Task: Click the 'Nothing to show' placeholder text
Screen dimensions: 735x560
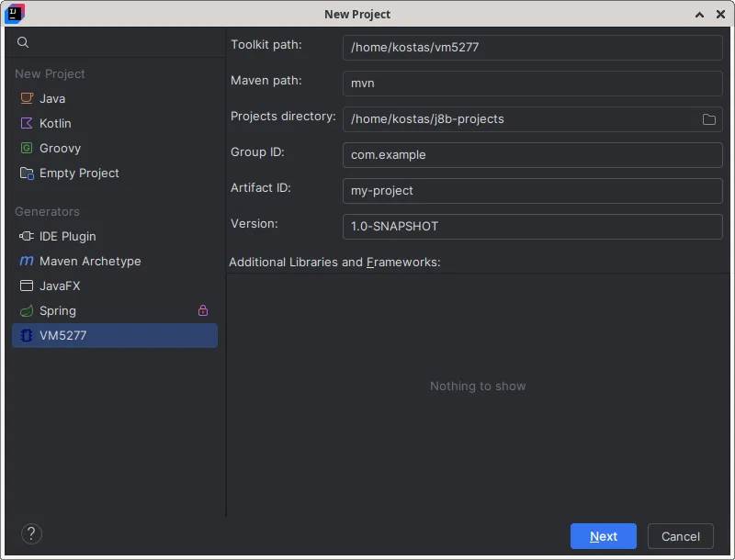Action: click(478, 386)
